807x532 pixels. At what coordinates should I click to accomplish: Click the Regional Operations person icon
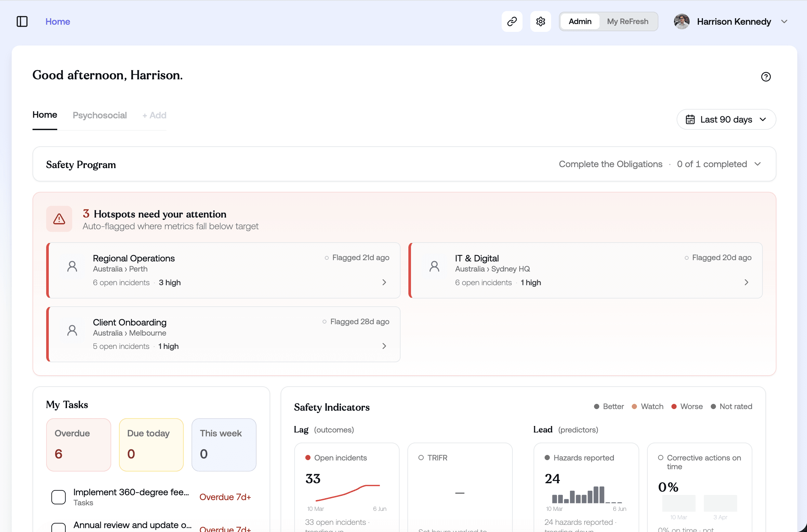pyautogui.click(x=72, y=266)
